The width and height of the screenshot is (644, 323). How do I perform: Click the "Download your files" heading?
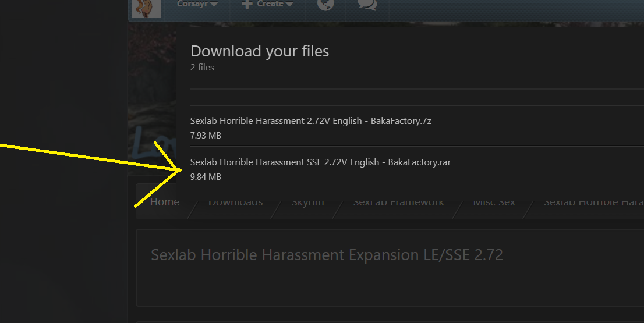pyautogui.click(x=260, y=51)
